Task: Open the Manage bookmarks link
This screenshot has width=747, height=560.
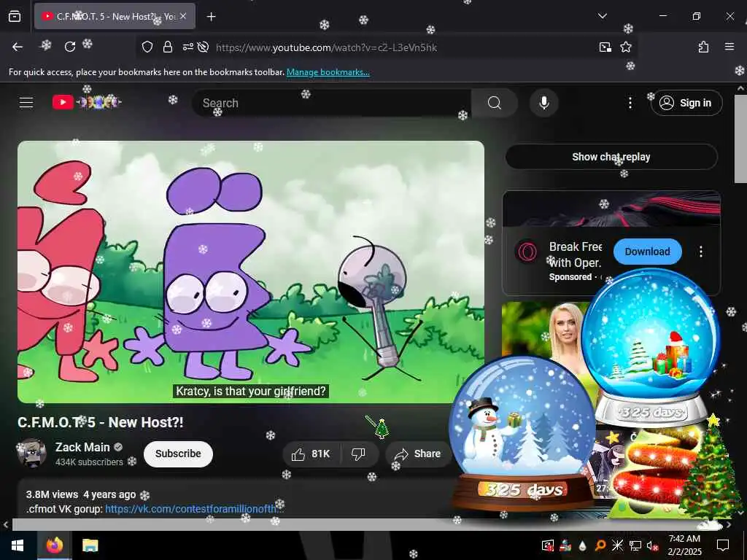Action: 328,72
